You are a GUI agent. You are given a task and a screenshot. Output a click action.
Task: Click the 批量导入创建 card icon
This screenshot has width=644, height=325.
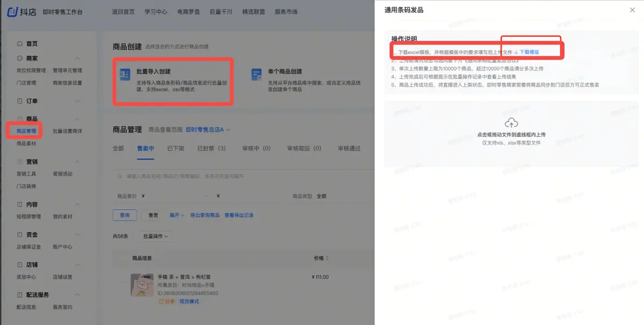click(x=125, y=75)
